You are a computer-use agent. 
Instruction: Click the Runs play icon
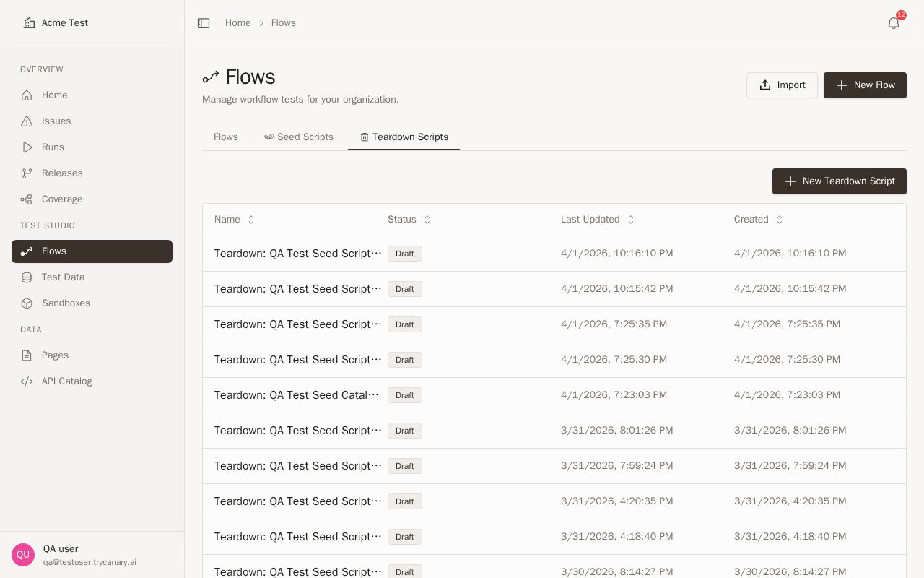coord(27,147)
